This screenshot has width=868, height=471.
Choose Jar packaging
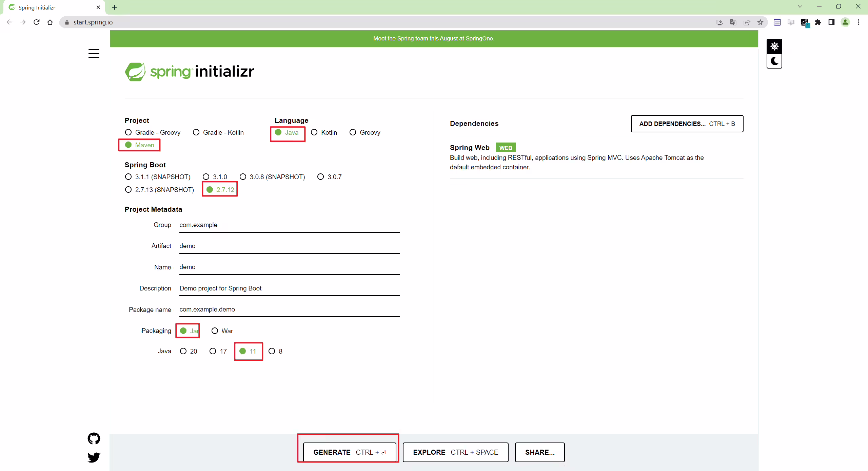coord(189,331)
